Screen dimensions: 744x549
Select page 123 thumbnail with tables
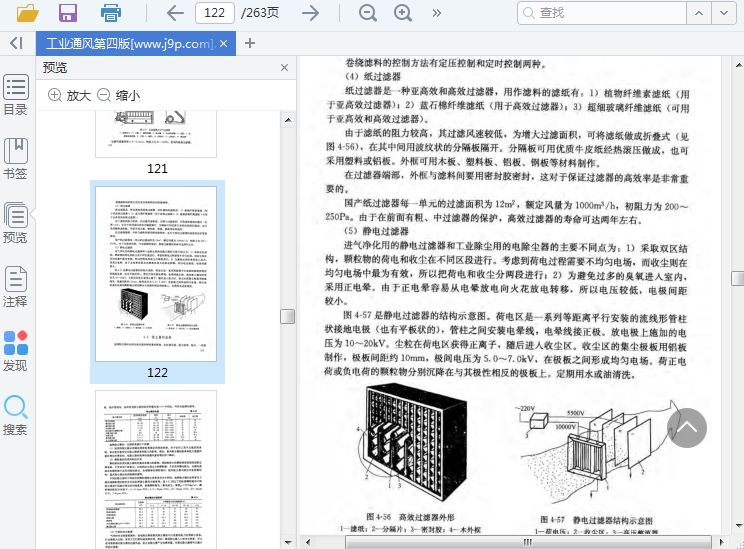click(x=156, y=470)
